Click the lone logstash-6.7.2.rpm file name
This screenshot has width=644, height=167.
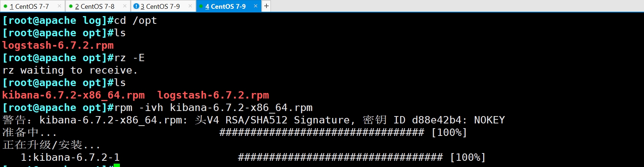58,45
